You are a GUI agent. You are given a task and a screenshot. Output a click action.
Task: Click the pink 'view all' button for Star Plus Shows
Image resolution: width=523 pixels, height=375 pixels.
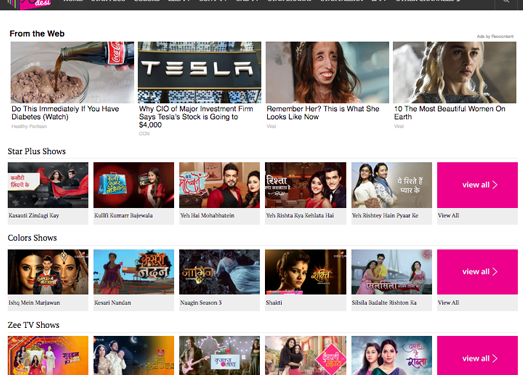tap(477, 185)
